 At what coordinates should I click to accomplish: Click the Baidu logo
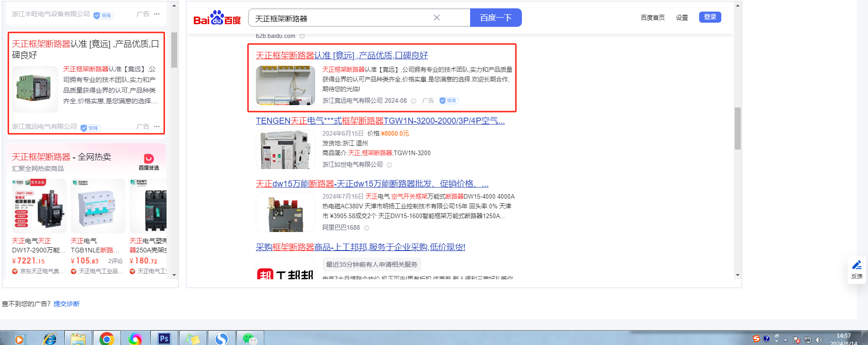point(217,18)
